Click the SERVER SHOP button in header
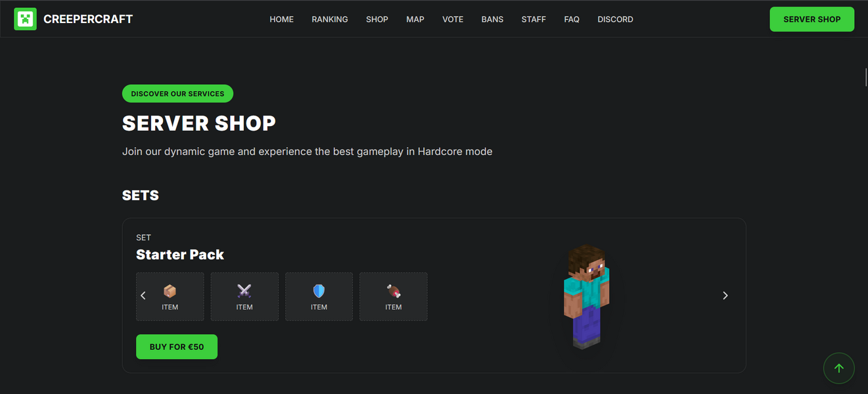The image size is (868, 394). point(811,19)
